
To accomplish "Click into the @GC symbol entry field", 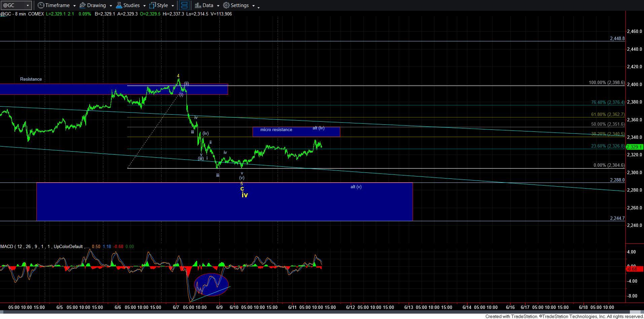I will click(x=13, y=5).
